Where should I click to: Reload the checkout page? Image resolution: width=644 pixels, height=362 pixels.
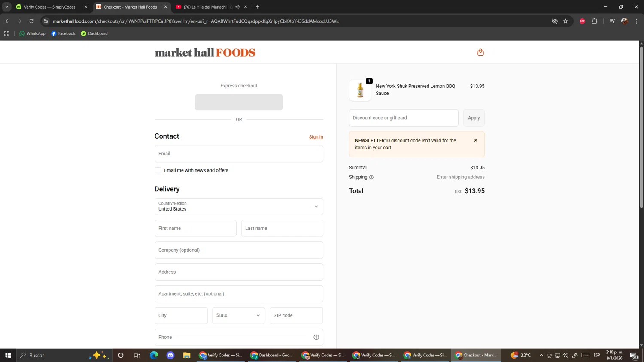31,21
